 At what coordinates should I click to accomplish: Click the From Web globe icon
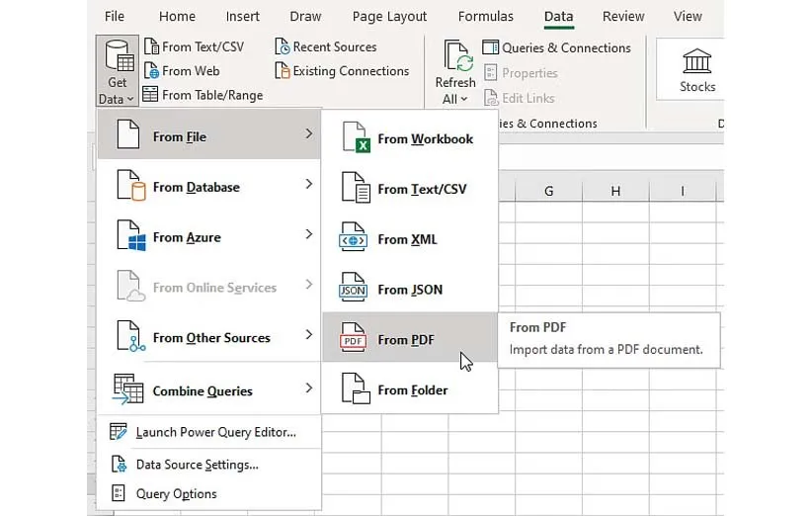[151, 71]
